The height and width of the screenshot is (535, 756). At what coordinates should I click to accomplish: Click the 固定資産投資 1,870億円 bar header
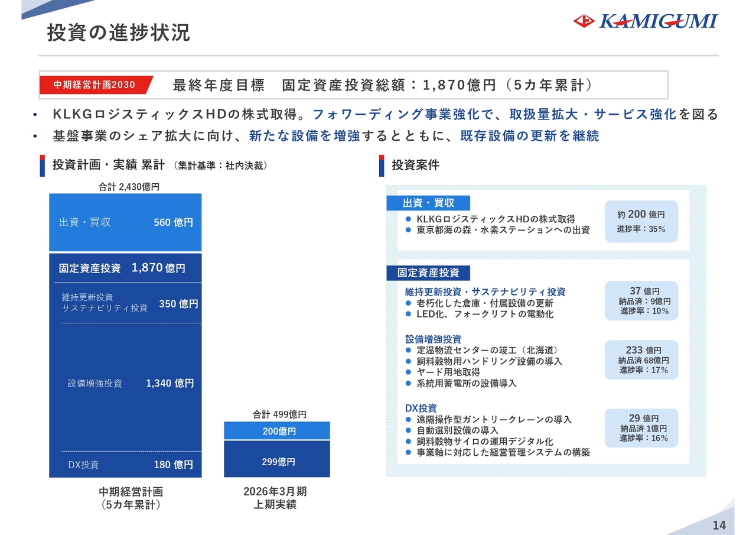(125, 268)
